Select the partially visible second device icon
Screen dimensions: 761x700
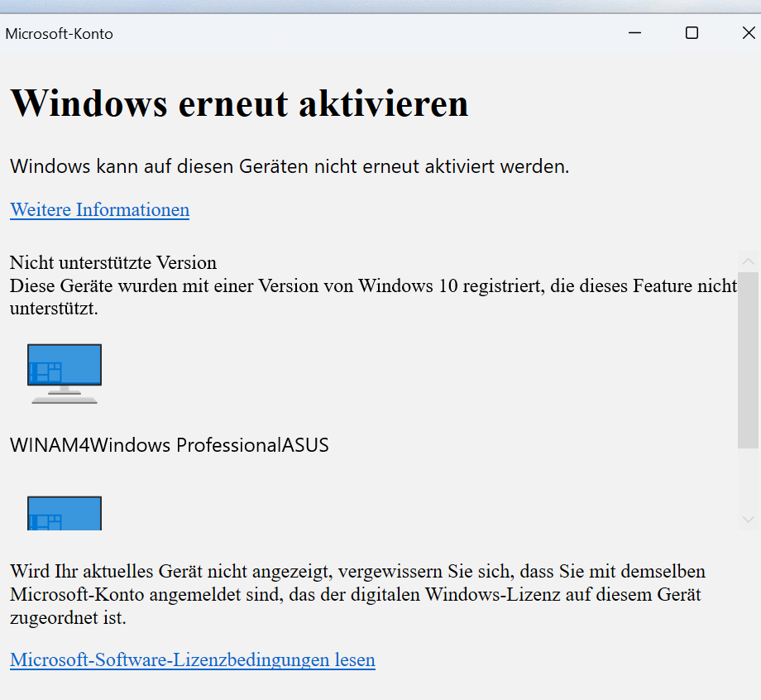click(65, 513)
